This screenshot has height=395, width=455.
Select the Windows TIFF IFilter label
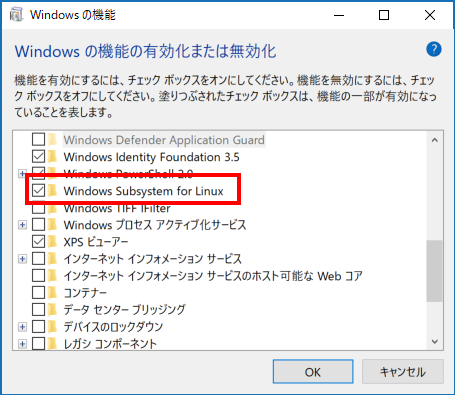(x=117, y=208)
